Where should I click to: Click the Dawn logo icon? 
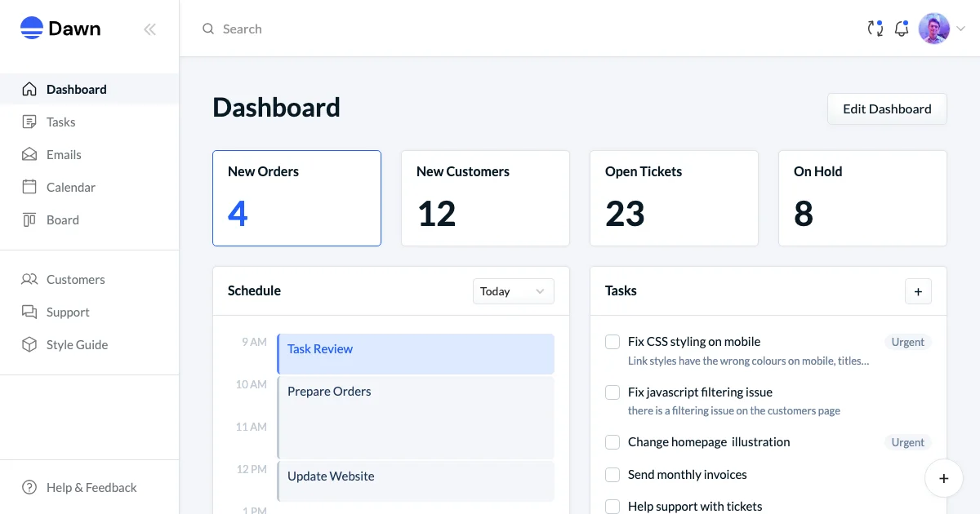click(x=31, y=29)
